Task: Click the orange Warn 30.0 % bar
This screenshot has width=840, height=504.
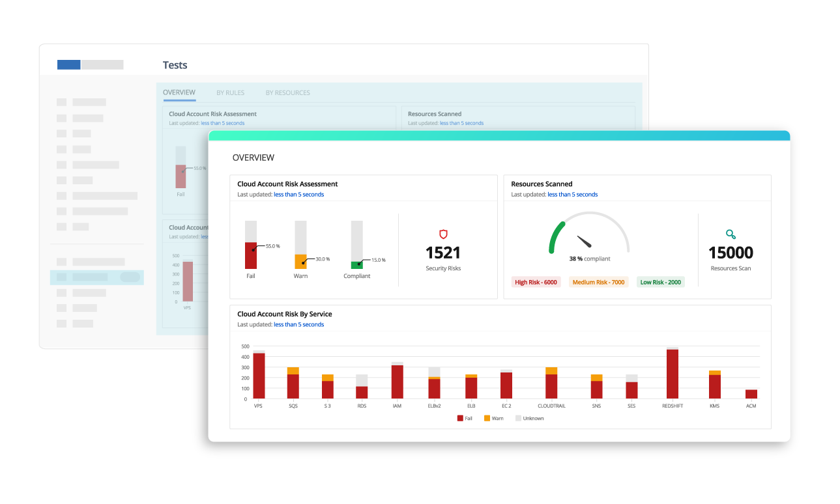Action: click(x=300, y=261)
